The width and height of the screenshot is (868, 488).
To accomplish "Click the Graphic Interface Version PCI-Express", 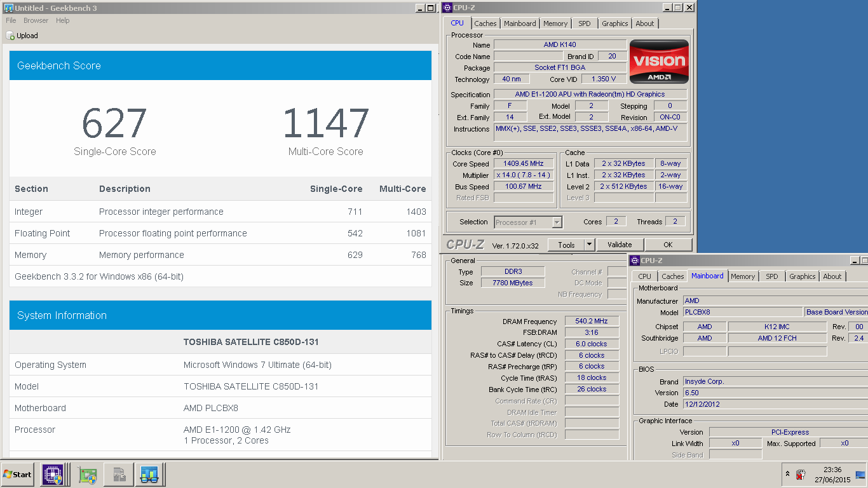I will point(789,432).
